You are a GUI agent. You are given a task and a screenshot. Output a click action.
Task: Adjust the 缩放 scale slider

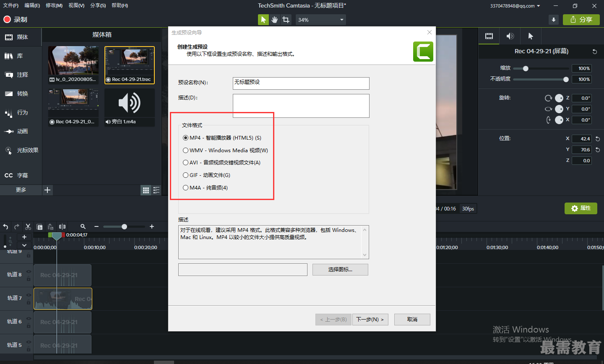[526, 68]
